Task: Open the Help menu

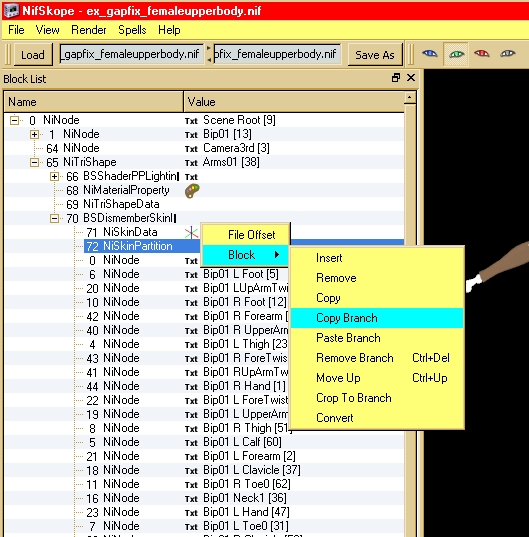Action: click(169, 30)
